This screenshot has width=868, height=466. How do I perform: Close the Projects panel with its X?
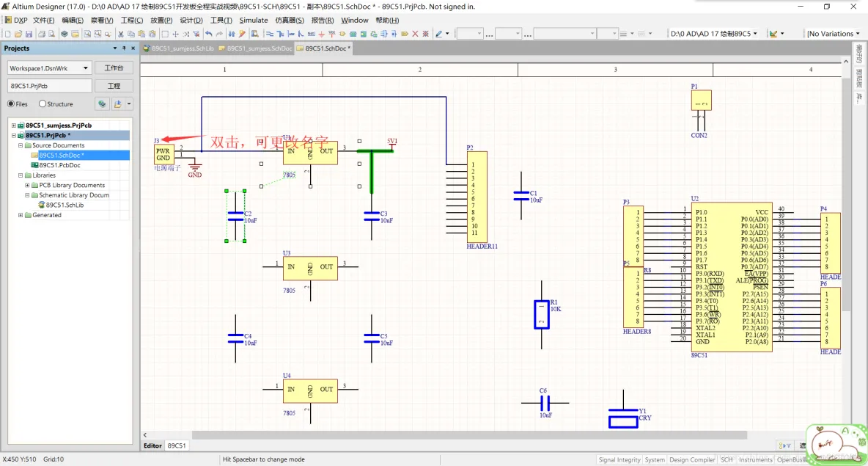[133, 48]
